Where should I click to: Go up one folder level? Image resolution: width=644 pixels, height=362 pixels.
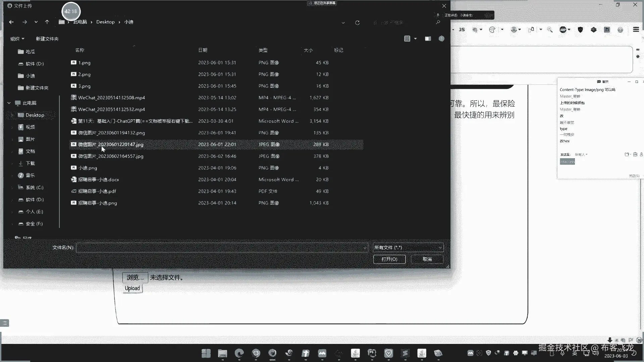47,22
